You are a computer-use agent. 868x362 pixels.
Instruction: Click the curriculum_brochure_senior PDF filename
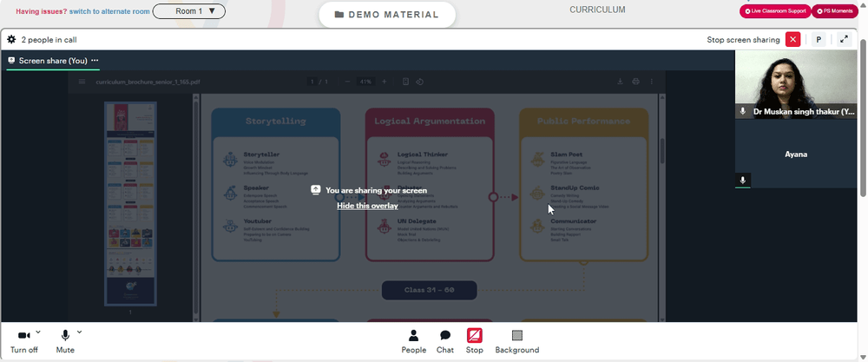148,82
